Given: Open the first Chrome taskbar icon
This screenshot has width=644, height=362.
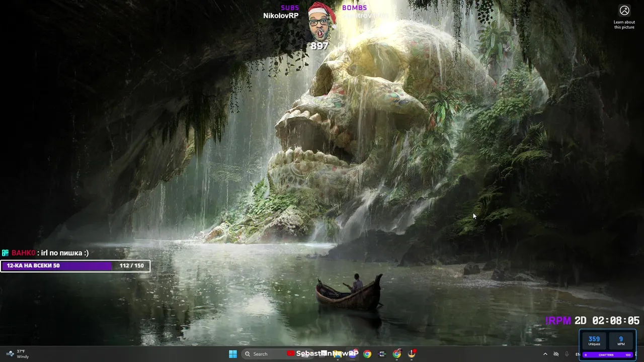Looking at the screenshot, I should [x=367, y=354].
